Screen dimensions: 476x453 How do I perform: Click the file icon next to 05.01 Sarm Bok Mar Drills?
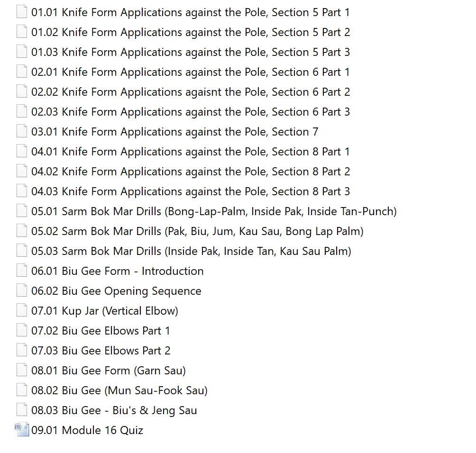[22, 211]
